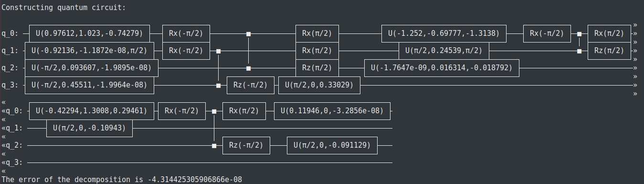Click the 'q_3:' label beside U(-π/2,0.45511,-1.9964e-08)
This screenshot has height=184, width=644.
coord(10,85)
